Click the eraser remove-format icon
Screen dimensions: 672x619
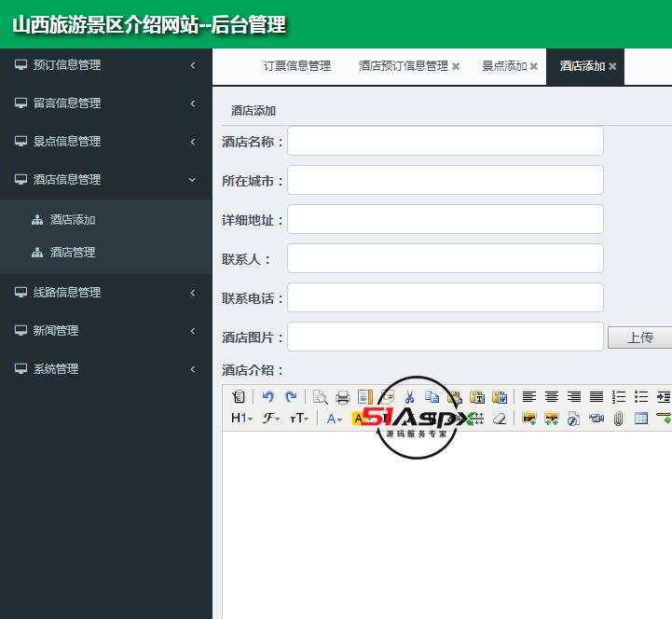point(500,418)
